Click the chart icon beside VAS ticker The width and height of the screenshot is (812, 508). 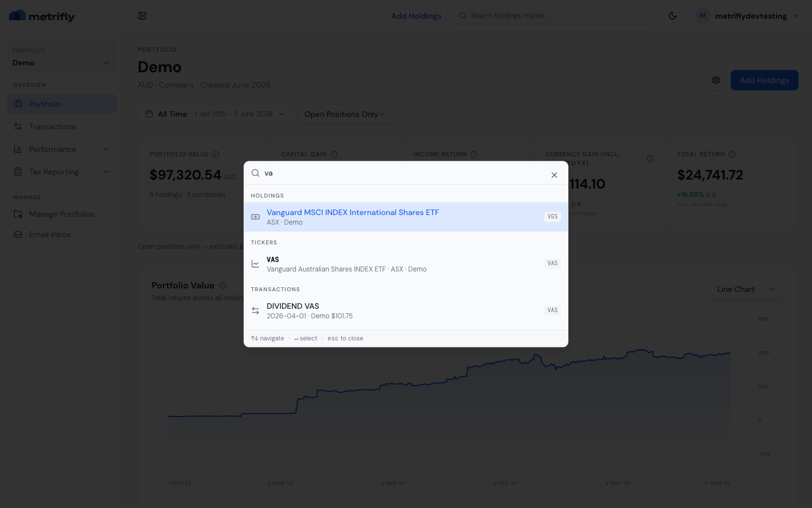pyautogui.click(x=255, y=264)
